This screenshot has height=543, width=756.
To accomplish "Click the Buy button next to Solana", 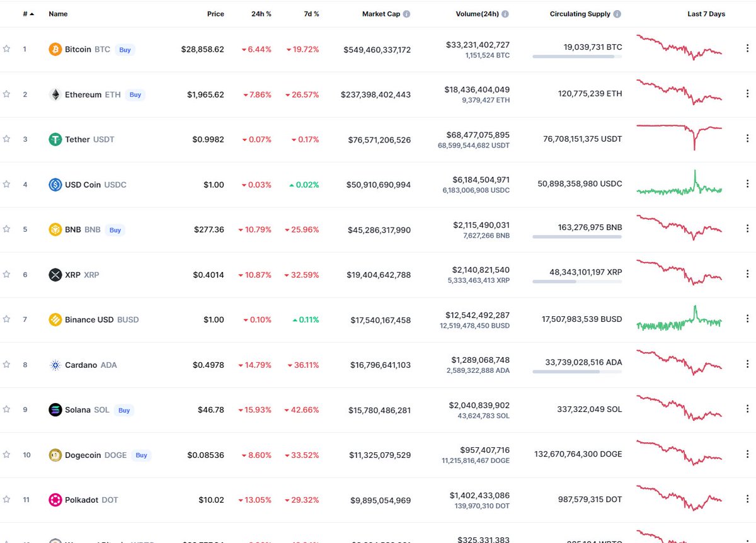I will coord(124,410).
